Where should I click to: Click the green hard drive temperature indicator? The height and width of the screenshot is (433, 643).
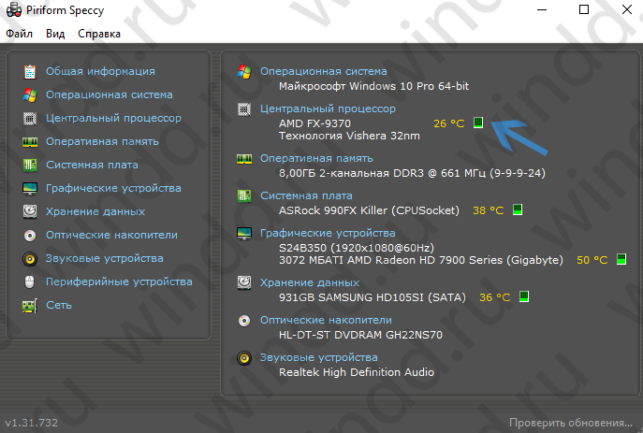[524, 296]
